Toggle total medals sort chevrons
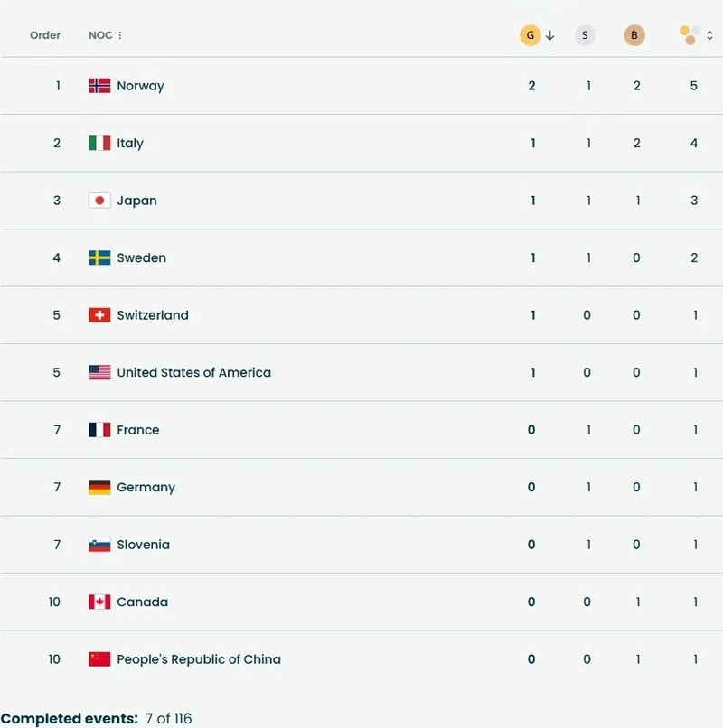This screenshot has height=728, width=723. click(709, 35)
